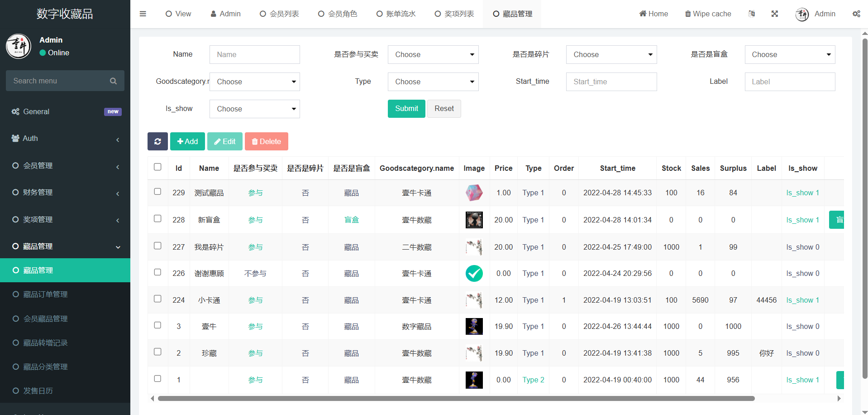The image size is (868, 415).
Task: Go to Home via house icon
Action: [643, 14]
